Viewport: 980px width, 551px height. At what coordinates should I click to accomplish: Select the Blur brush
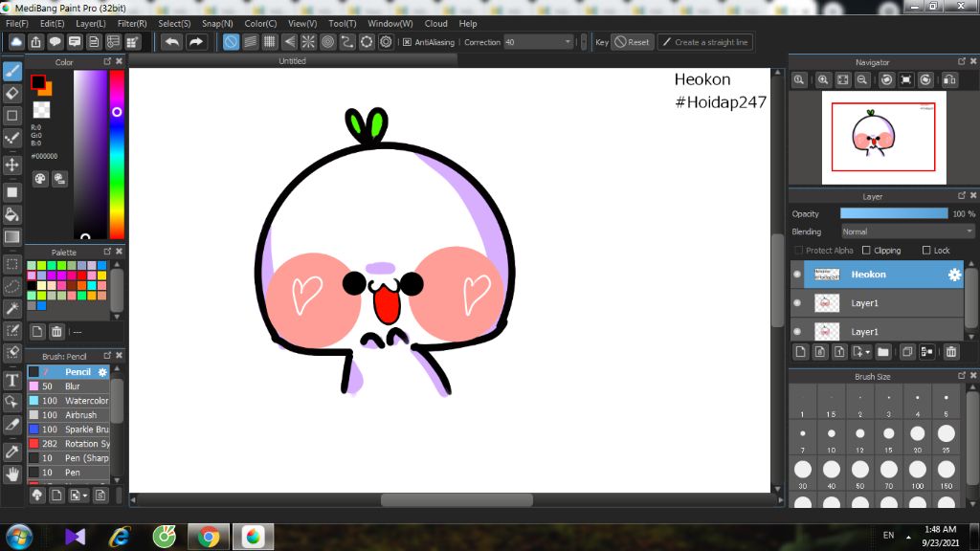pos(69,386)
